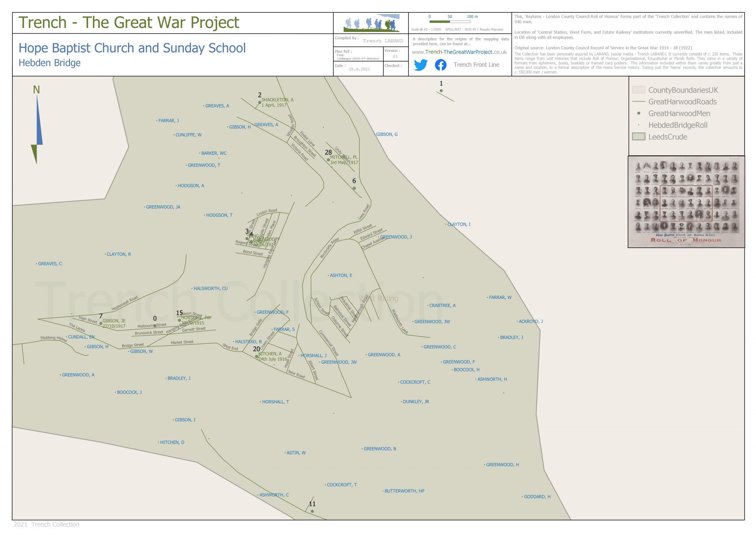The image size is (756, 534).
Task: Click the soldiers silhouette logo
Action: [x=372, y=23]
